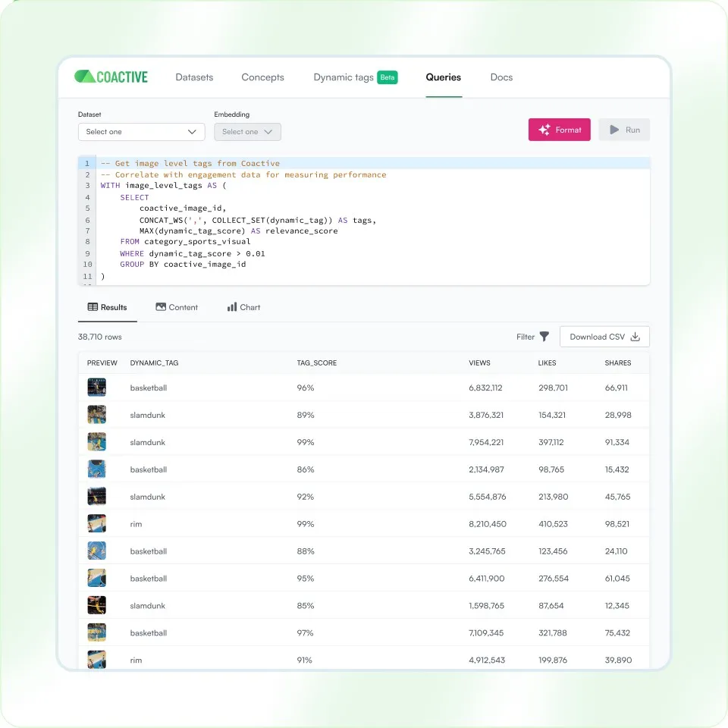Sort by VIEWS column header

[x=479, y=363]
